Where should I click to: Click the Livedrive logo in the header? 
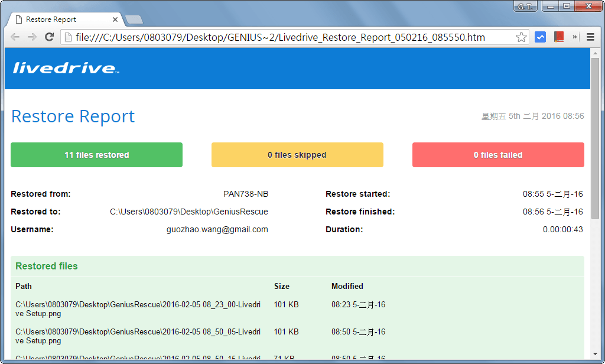coord(66,68)
